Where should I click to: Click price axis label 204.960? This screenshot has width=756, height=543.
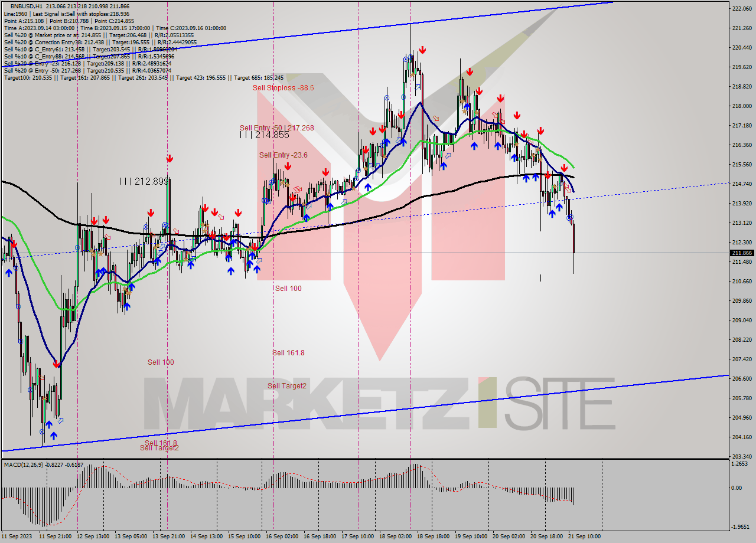pyautogui.click(x=742, y=417)
